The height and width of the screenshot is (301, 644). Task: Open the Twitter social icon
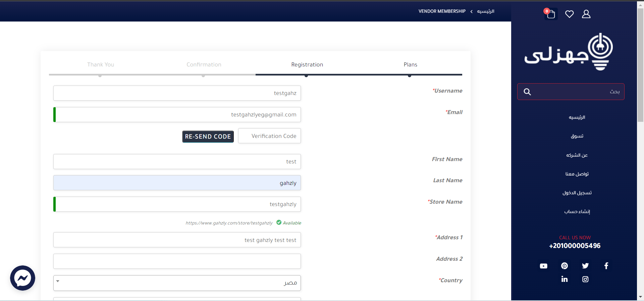(x=585, y=266)
